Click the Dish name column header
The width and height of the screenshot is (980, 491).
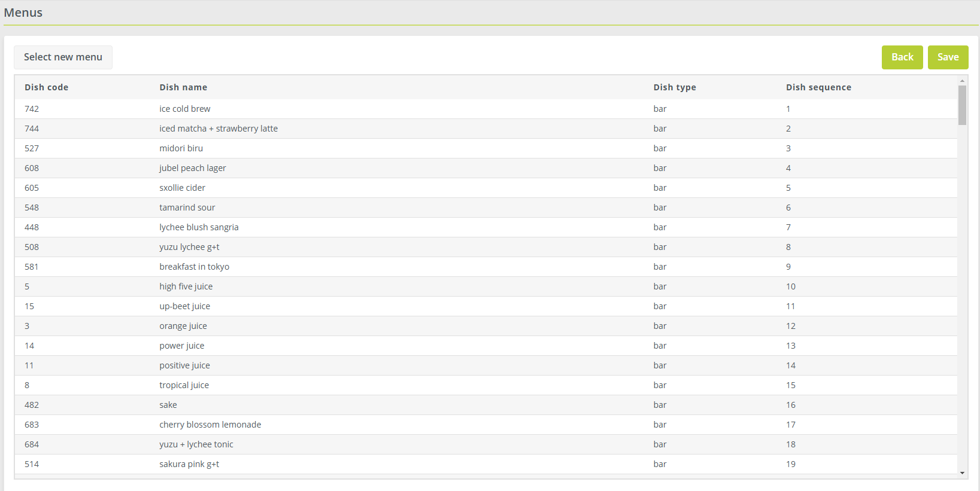click(183, 87)
